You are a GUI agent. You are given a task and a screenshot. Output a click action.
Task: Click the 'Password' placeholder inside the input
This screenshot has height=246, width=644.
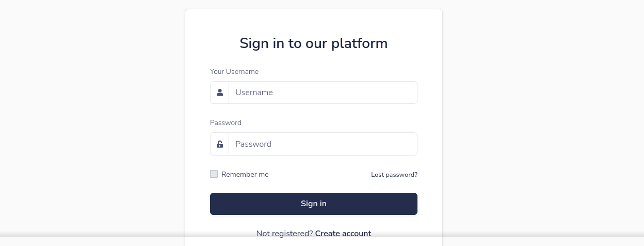tap(253, 144)
